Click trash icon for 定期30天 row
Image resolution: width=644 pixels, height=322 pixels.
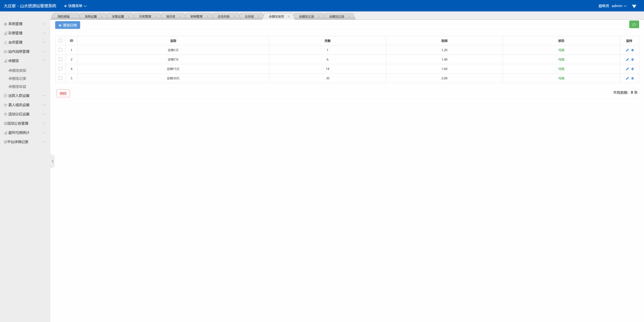[x=632, y=78]
